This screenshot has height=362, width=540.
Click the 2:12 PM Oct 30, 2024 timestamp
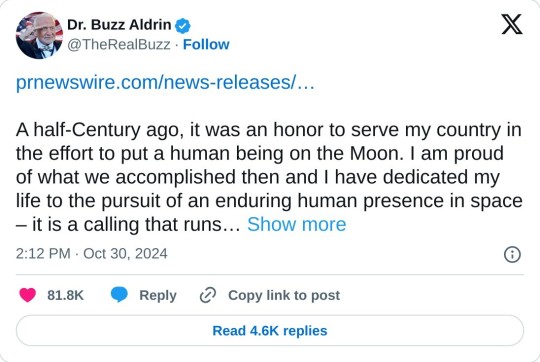(x=92, y=254)
